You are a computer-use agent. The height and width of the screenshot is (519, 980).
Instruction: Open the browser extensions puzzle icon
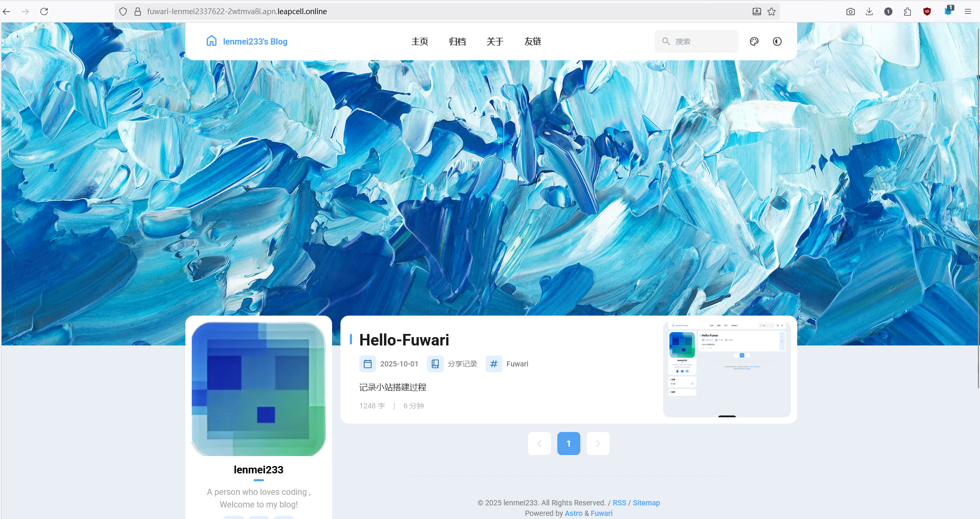pyautogui.click(x=908, y=12)
